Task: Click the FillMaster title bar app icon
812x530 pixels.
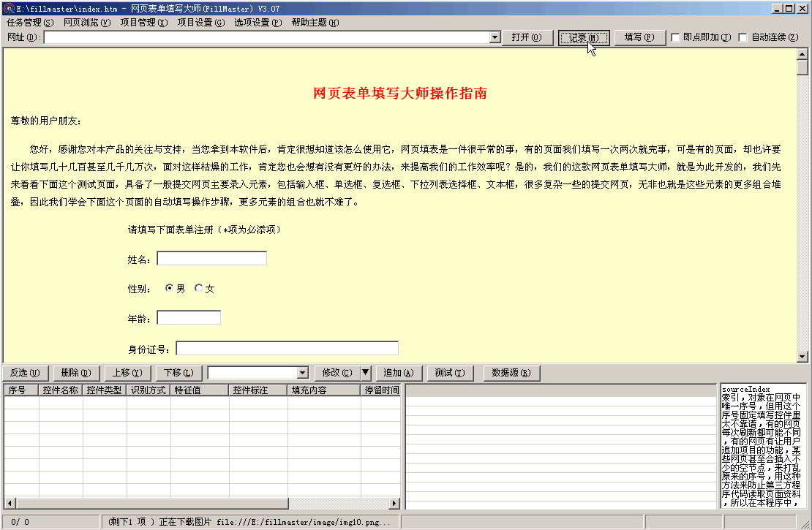Action: pos(8,8)
